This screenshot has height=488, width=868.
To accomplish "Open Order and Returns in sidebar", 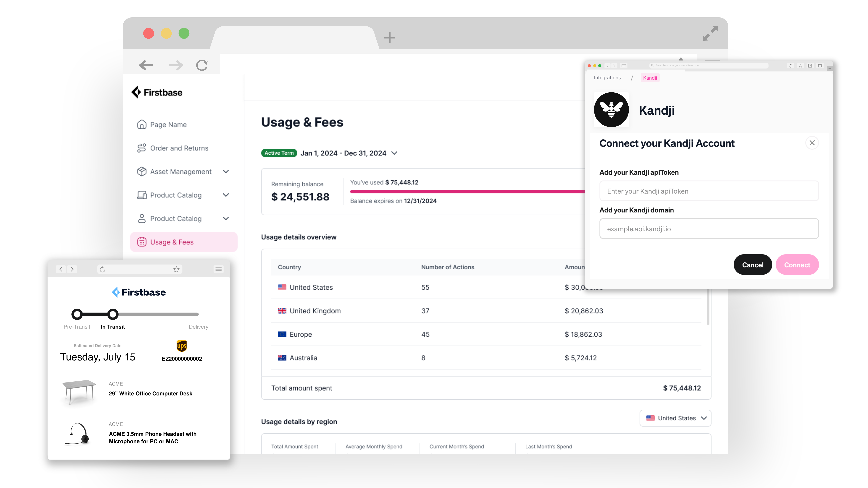I will pos(179,148).
